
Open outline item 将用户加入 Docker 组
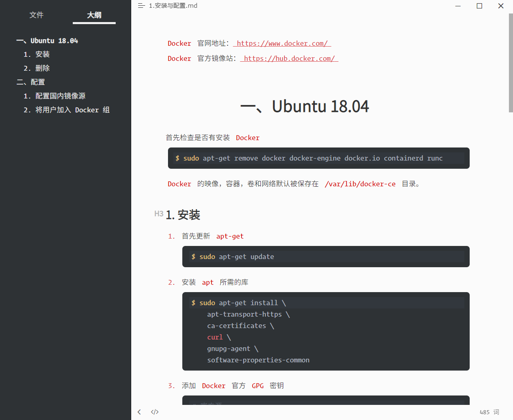tap(67, 110)
